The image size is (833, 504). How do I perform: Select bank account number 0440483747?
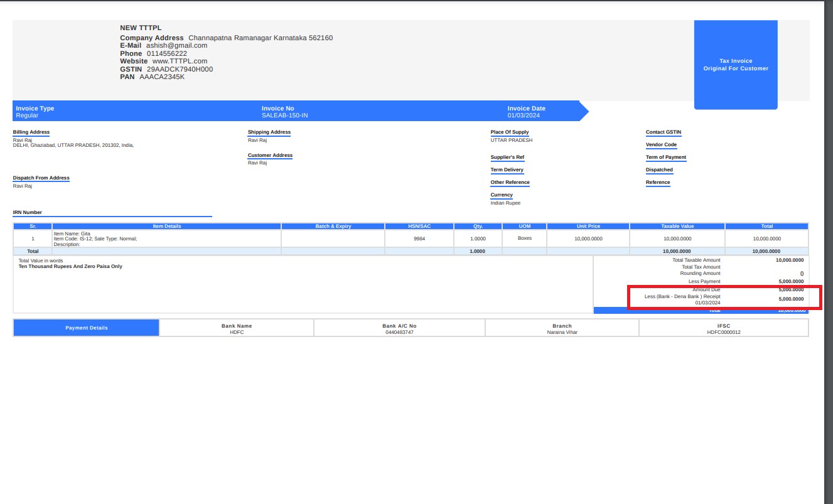tap(399, 332)
